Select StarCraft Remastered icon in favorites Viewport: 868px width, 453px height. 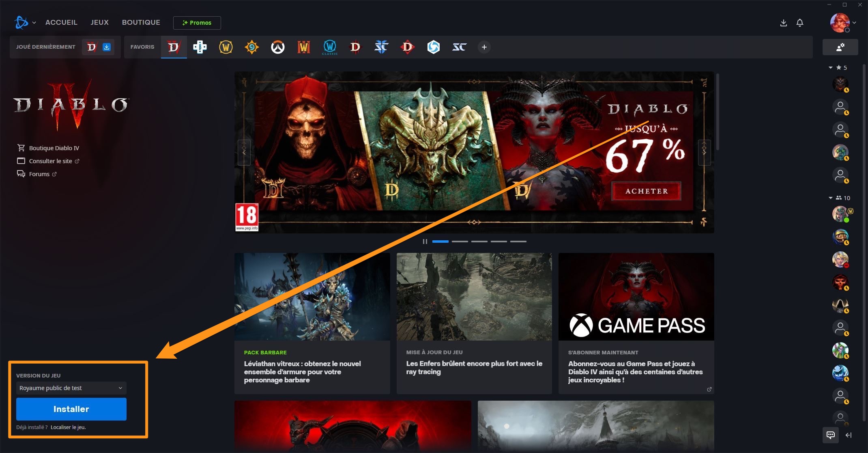pos(460,47)
